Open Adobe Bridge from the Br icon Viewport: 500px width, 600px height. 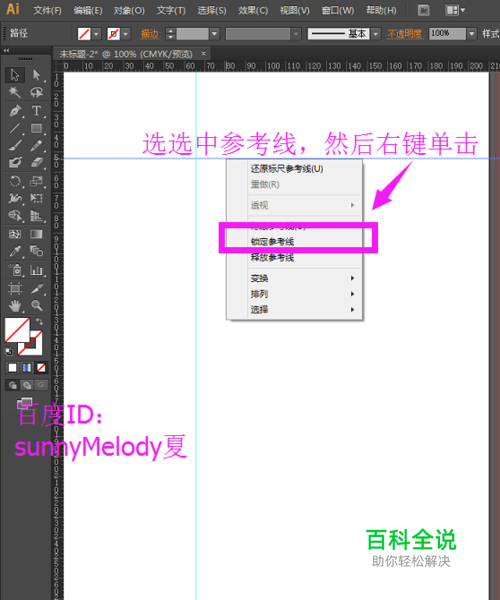(x=423, y=10)
